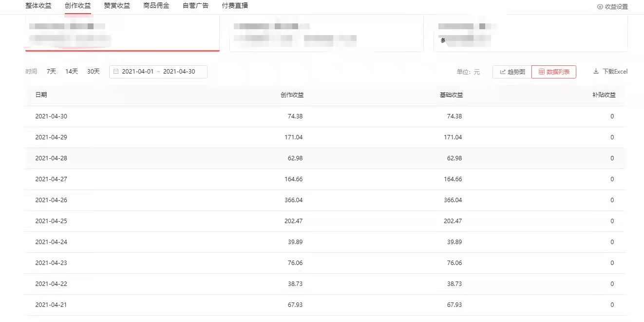The width and height of the screenshot is (644, 322).
Task: Click the first blurred summary card
Action: (x=122, y=33)
